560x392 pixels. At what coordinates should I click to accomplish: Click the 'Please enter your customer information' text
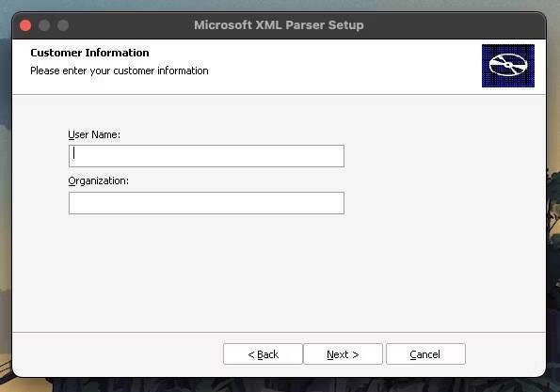120,71
